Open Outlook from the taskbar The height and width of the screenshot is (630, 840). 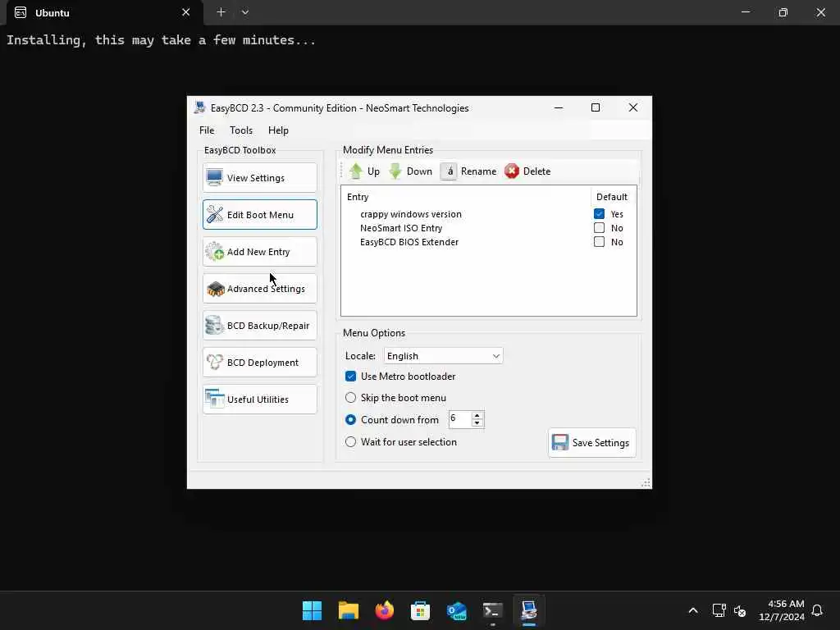point(456,610)
